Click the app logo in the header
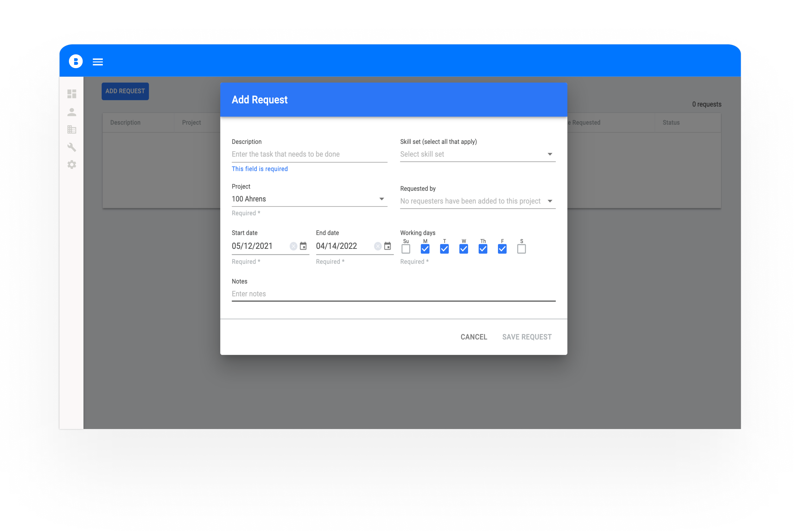812x531 pixels. pyautogui.click(x=75, y=62)
